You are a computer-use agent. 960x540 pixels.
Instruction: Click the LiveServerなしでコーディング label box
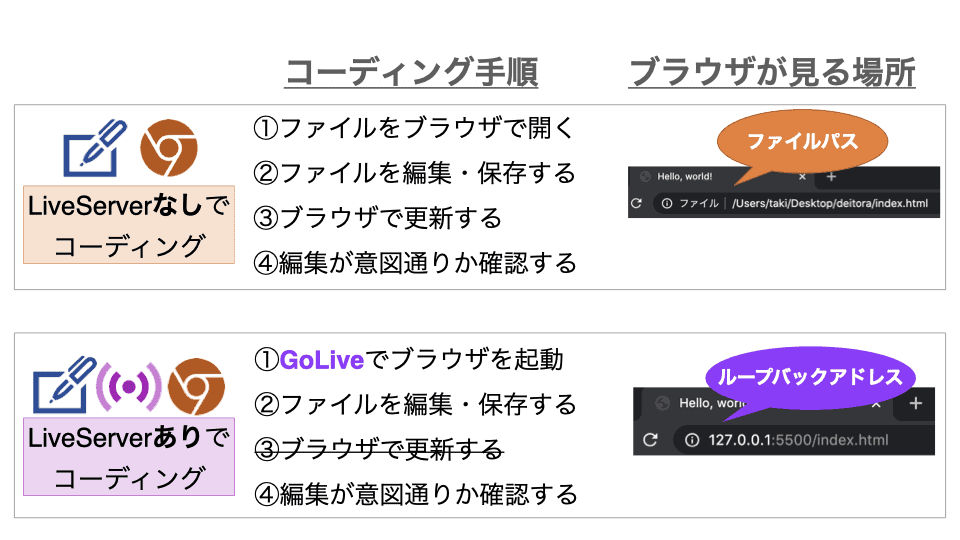(x=128, y=225)
